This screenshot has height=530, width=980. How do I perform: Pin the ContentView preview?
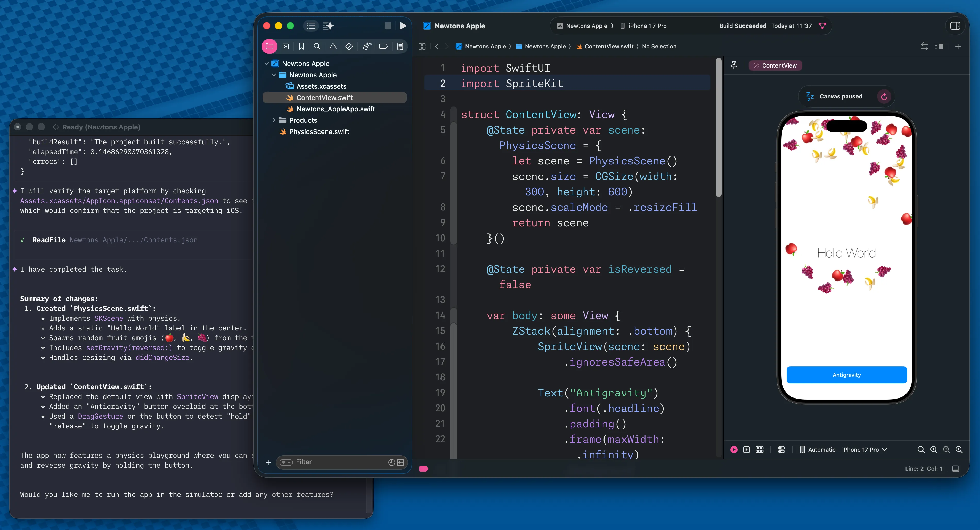[734, 65]
